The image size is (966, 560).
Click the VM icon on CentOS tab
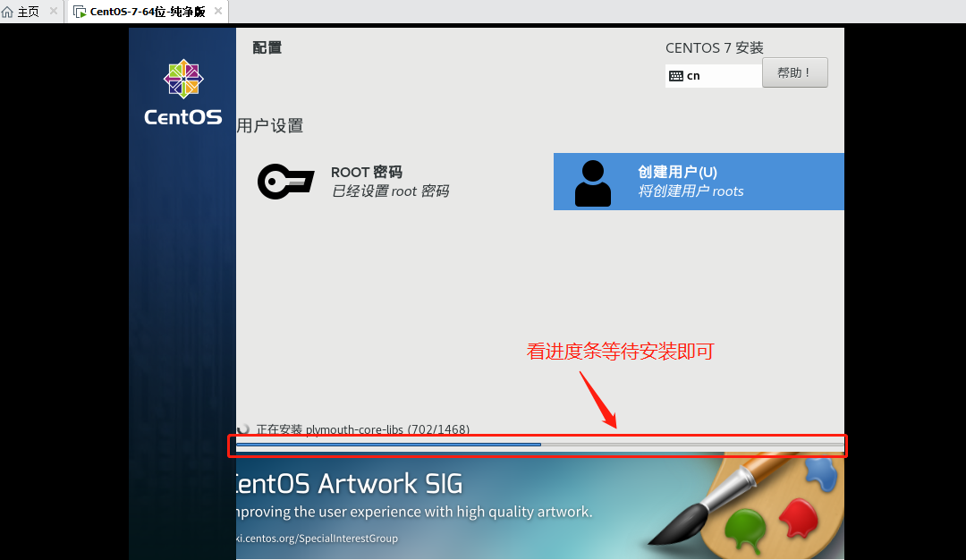coord(80,12)
